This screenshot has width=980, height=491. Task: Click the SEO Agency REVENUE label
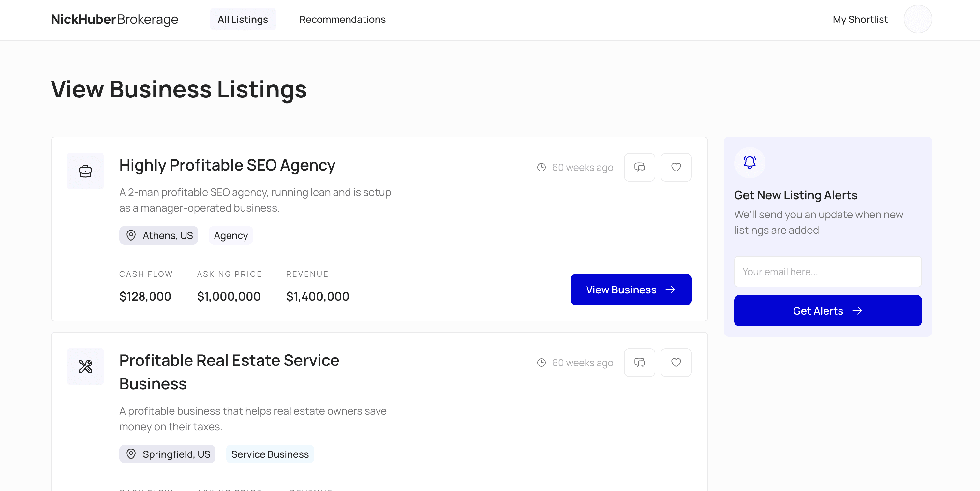(307, 274)
